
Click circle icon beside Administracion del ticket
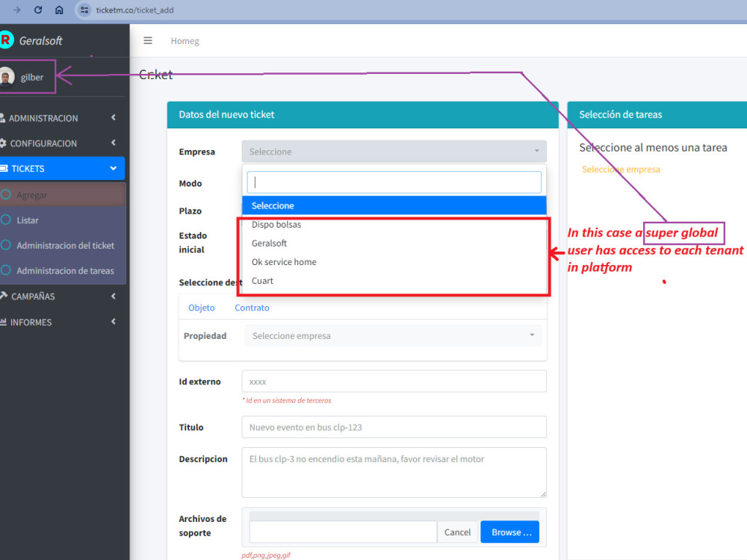[6, 245]
